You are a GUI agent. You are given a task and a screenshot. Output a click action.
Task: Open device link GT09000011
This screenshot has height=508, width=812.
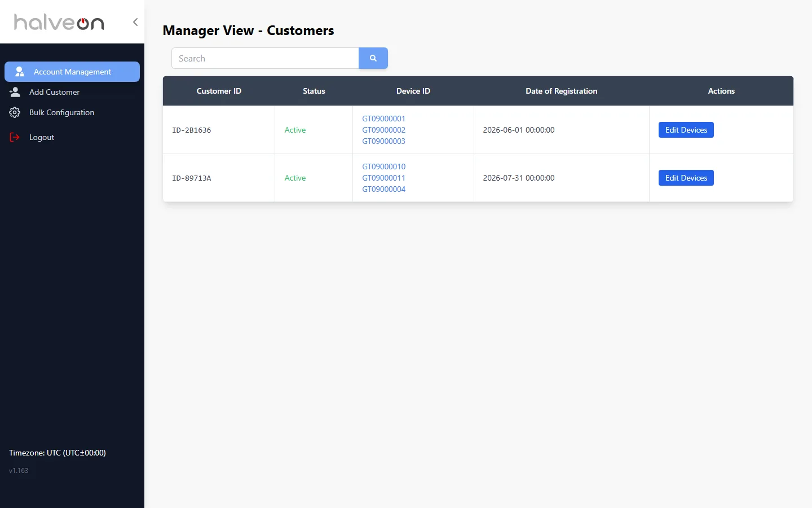(x=383, y=178)
